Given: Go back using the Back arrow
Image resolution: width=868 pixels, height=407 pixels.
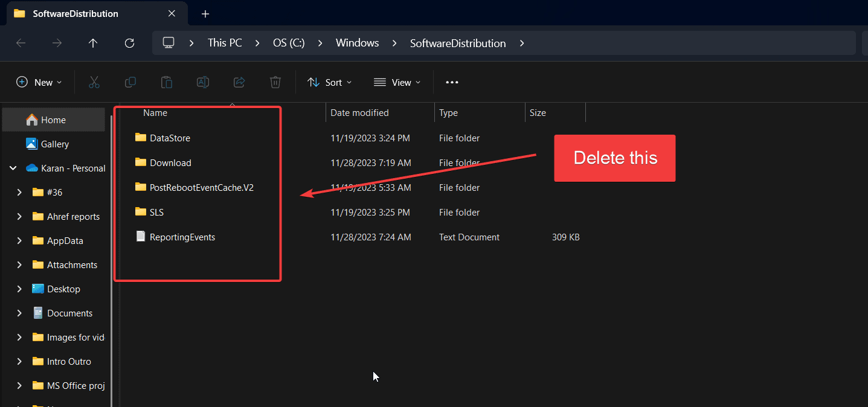Looking at the screenshot, I should 21,43.
